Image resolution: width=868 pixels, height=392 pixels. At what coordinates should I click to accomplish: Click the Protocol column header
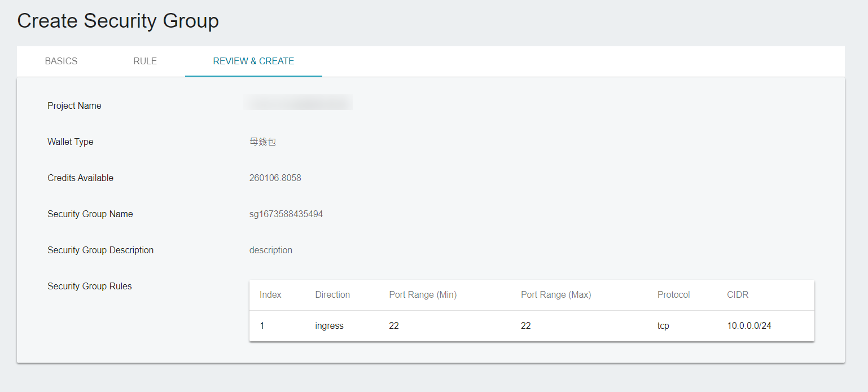[x=673, y=294]
